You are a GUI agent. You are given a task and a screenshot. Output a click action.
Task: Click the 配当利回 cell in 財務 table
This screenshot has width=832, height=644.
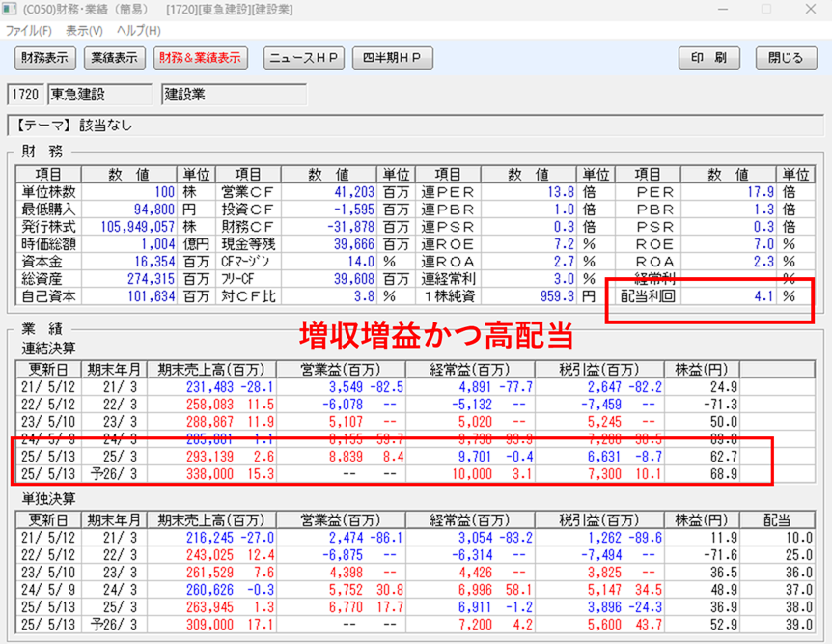pyautogui.click(x=643, y=296)
